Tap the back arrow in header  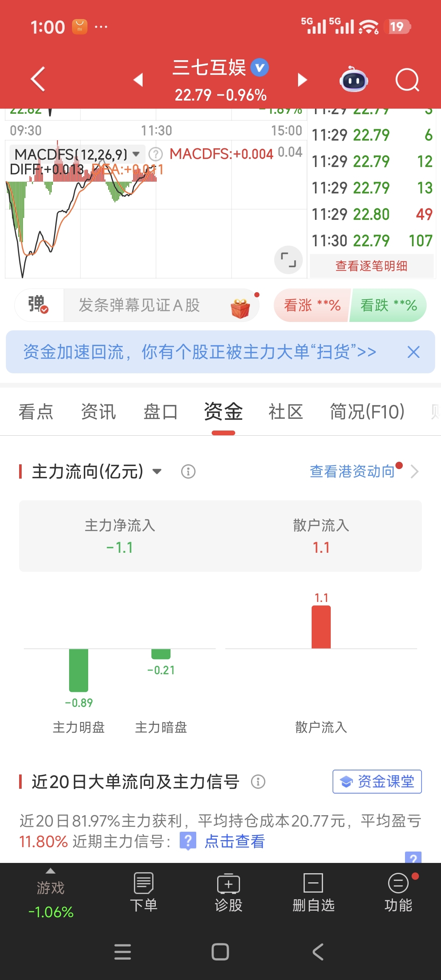38,79
